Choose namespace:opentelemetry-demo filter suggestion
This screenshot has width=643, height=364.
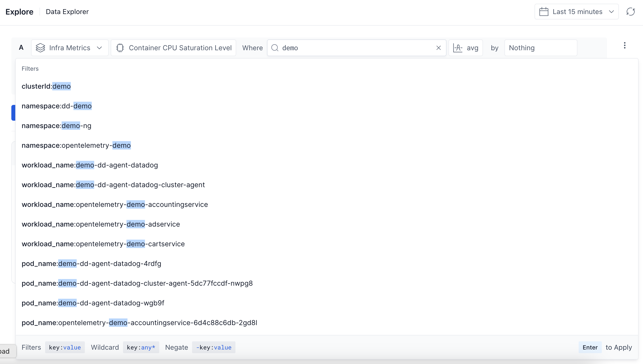pyautogui.click(x=76, y=145)
